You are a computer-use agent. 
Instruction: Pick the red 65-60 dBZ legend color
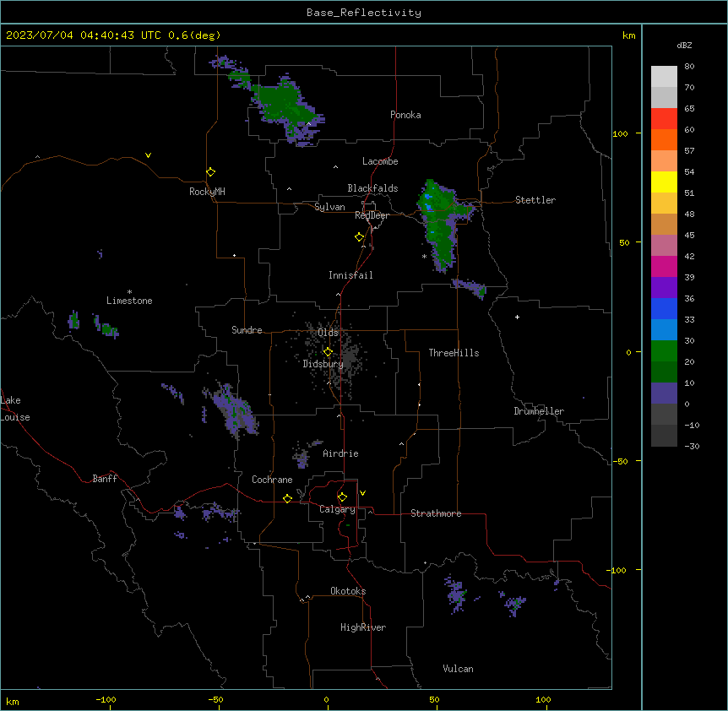tap(664, 118)
